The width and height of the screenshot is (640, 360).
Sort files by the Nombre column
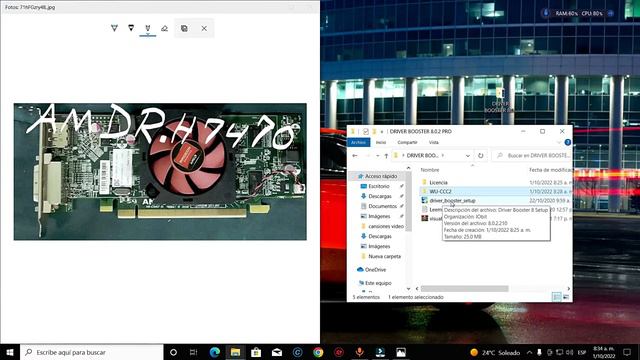[x=430, y=170]
